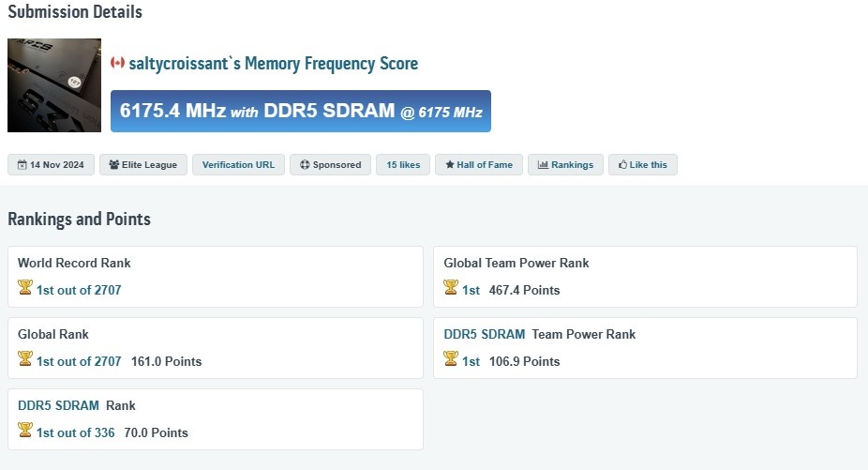Open the Verification URL link
Image resolution: width=868 pixels, height=470 pixels.
click(239, 164)
